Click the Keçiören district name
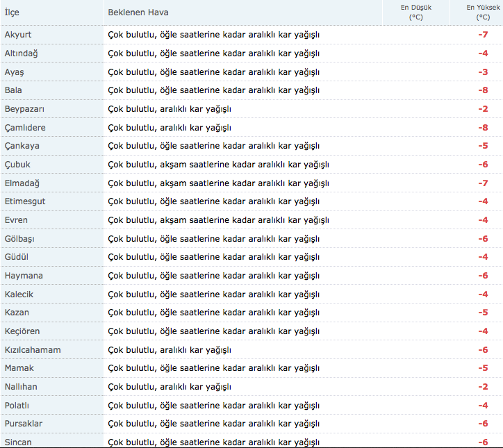Screen dimensions: 503x448 click(23, 331)
